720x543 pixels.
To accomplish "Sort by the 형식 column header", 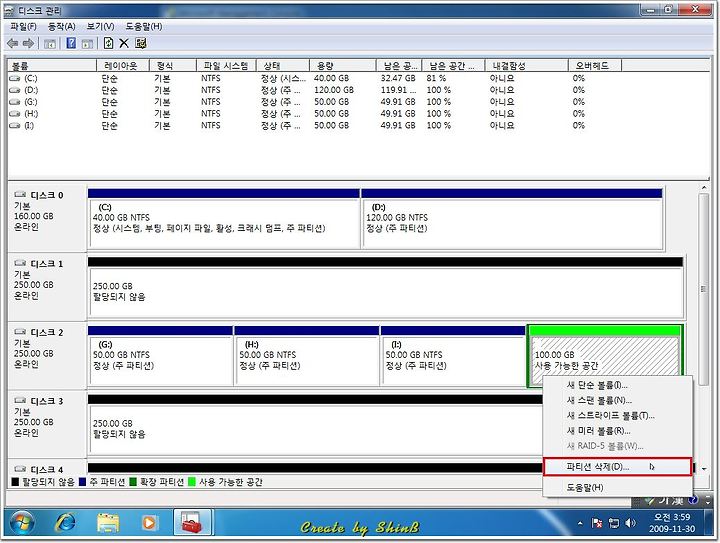I will click(173, 66).
